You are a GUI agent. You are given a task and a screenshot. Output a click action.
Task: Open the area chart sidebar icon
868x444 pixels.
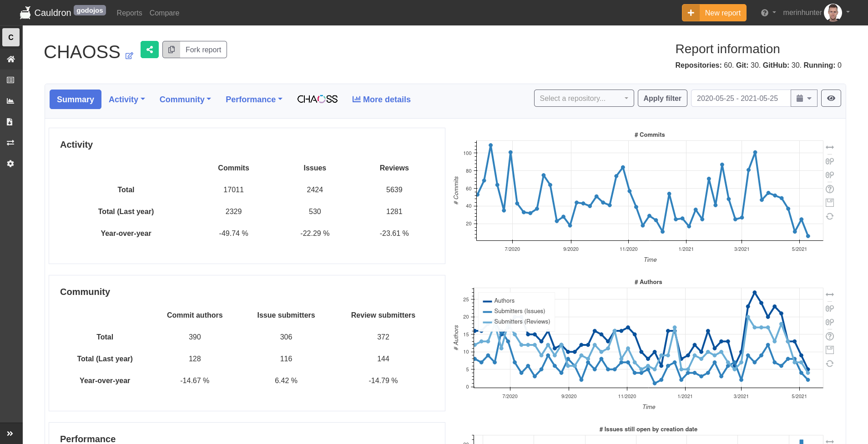pyautogui.click(x=11, y=101)
